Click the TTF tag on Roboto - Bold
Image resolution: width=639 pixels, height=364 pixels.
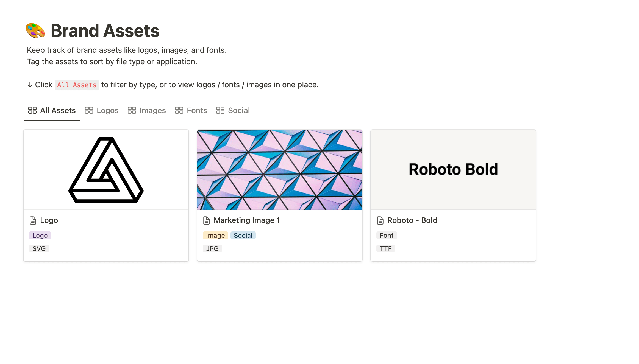386,248
